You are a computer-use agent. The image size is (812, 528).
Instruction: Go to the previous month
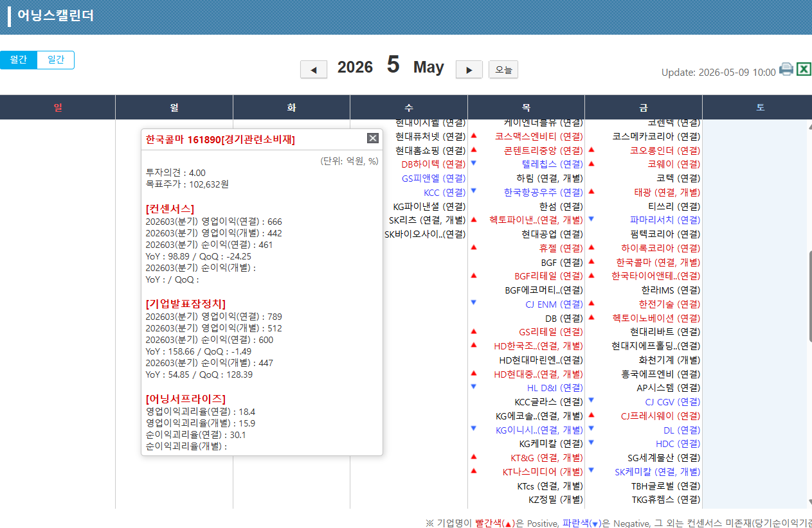coord(314,69)
